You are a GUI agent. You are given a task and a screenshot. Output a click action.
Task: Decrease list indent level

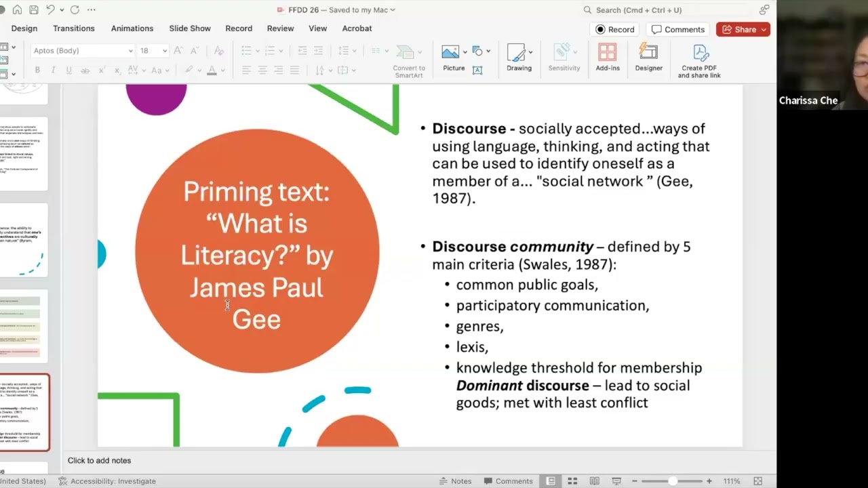(302, 51)
